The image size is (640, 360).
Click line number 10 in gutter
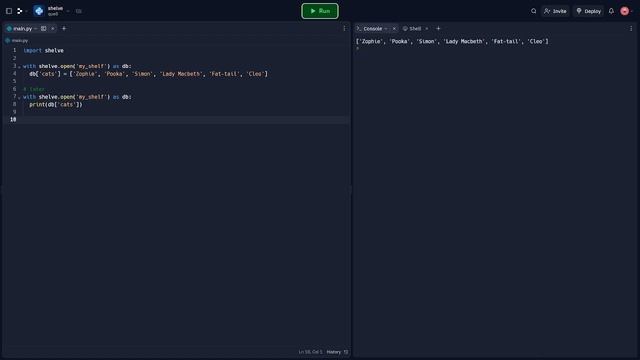13,120
